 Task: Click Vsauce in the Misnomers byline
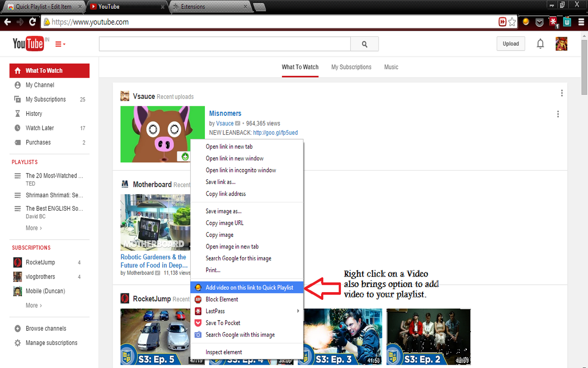pos(225,123)
